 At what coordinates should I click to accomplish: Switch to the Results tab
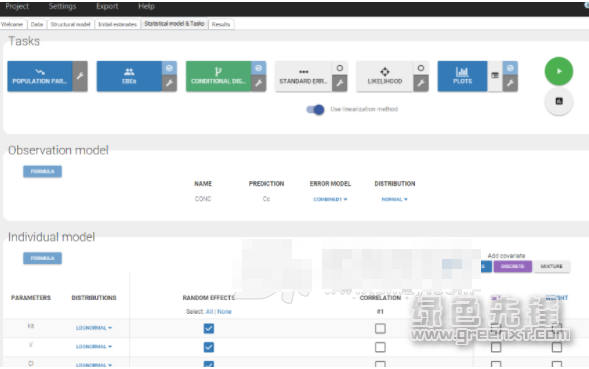pyautogui.click(x=221, y=24)
